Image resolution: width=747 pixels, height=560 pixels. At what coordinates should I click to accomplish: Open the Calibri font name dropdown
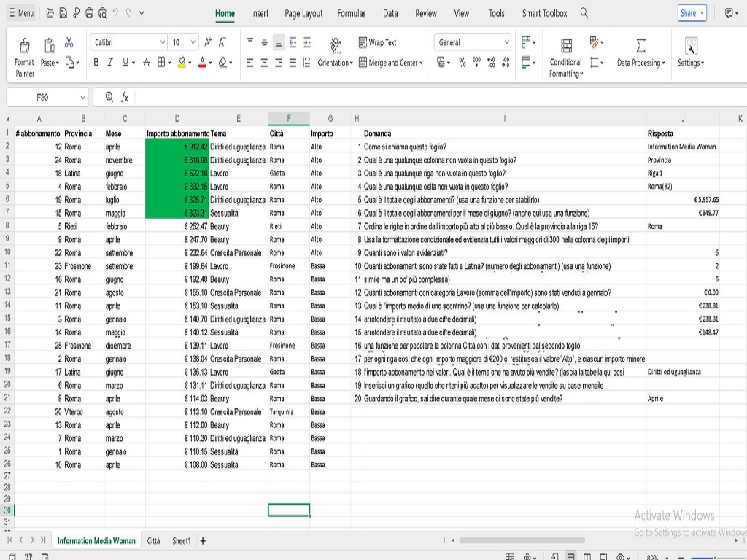coord(163,42)
